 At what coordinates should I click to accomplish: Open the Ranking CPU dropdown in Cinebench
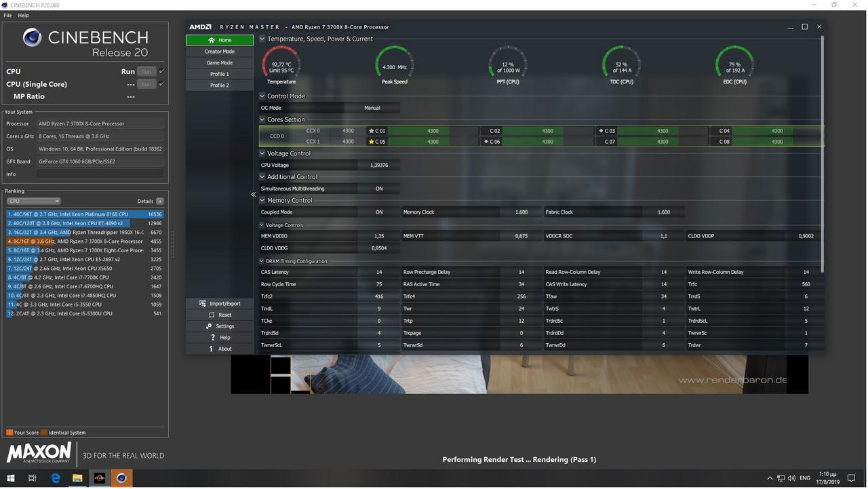click(34, 201)
